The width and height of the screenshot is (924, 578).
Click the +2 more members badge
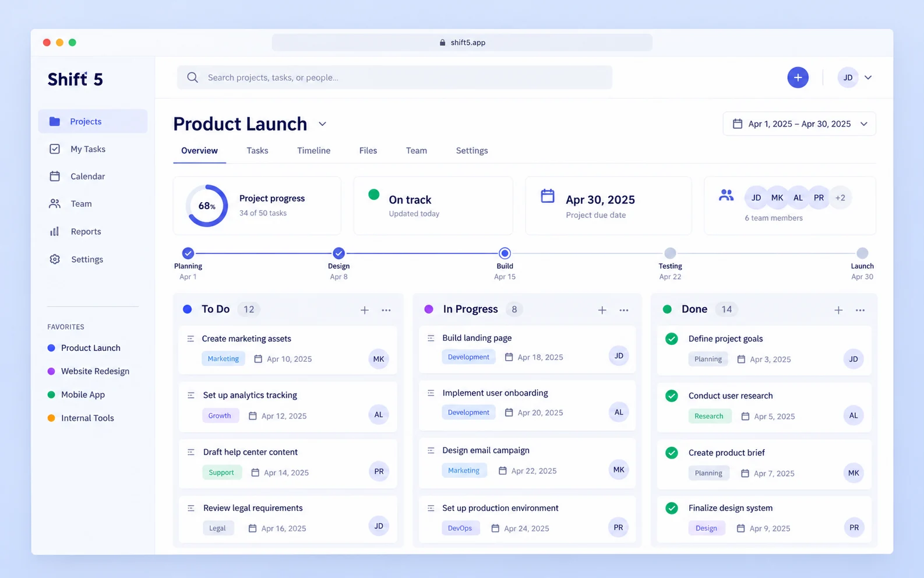(x=840, y=198)
